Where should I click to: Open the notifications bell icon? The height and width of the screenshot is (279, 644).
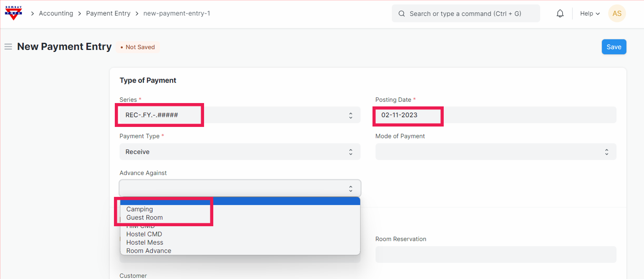coord(560,13)
